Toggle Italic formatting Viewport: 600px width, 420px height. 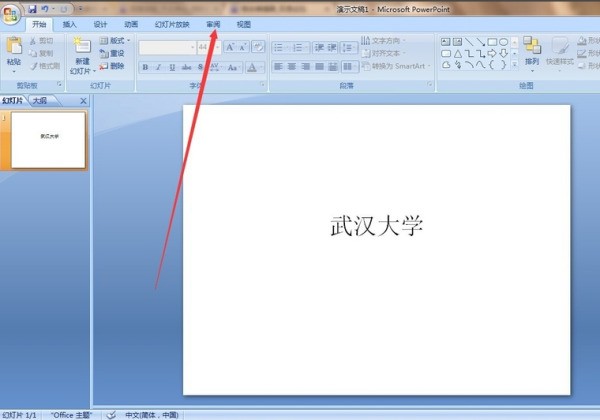tap(159, 67)
